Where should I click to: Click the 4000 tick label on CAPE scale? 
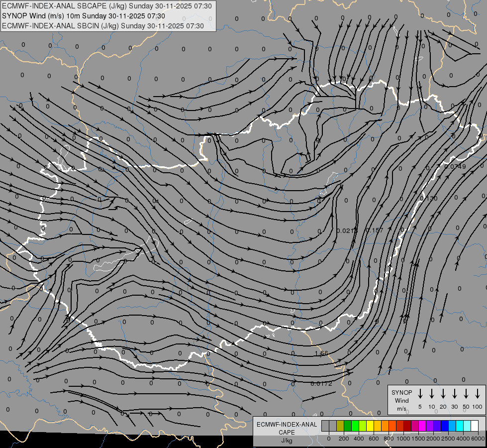[463, 439]
